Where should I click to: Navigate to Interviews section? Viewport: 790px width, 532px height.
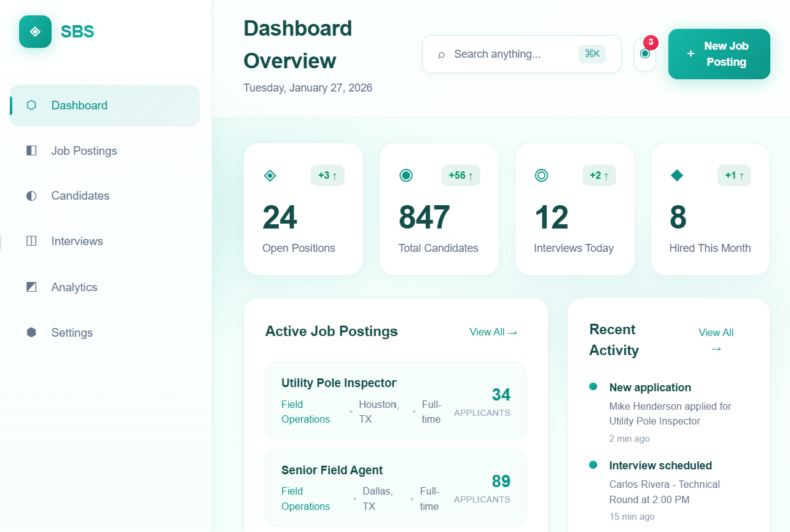coord(77,241)
